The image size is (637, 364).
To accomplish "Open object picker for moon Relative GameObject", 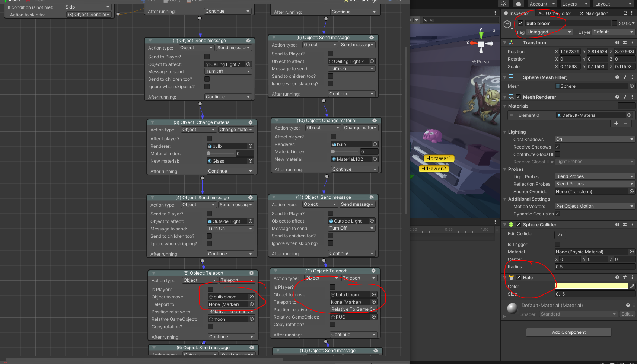I will click(x=252, y=319).
